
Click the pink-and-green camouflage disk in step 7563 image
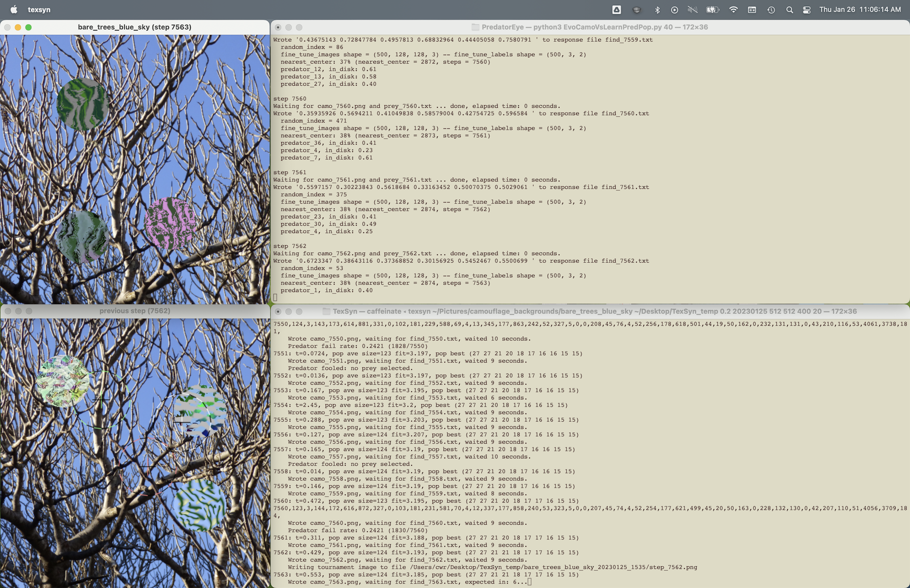(170, 224)
